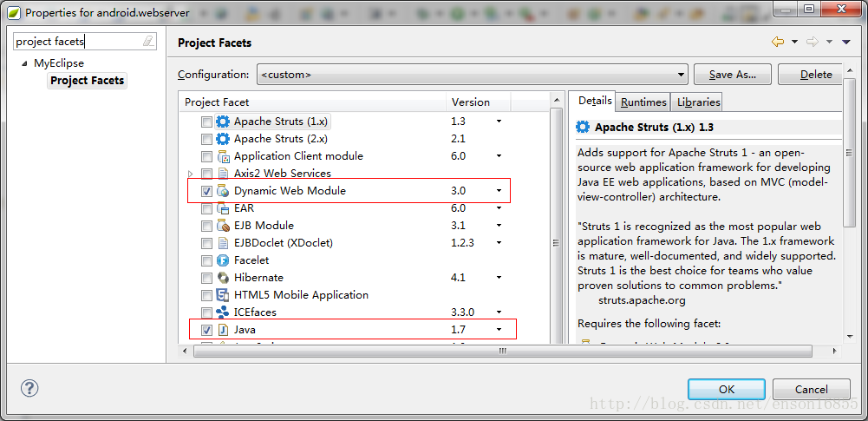Image resolution: width=868 pixels, height=421 pixels.
Task: Click the EJB Module icon
Action: [x=223, y=226]
